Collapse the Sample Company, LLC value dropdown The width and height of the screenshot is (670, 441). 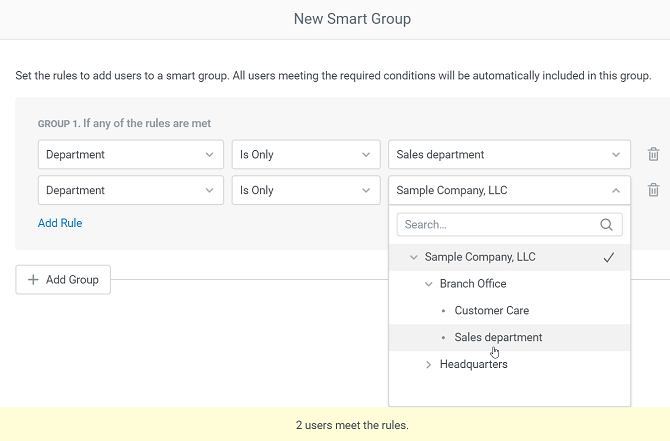coord(509,190)
